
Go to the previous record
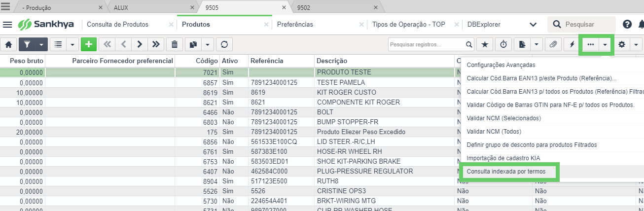(123, 44)
